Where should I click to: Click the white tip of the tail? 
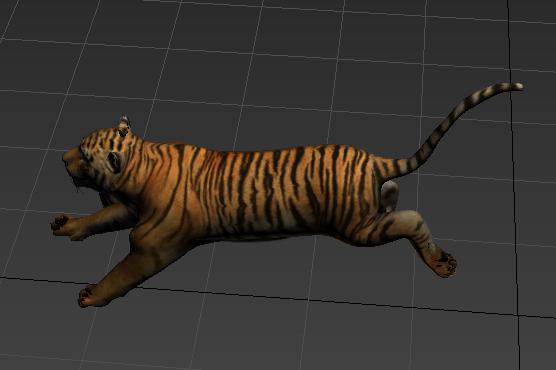(516, 86)
